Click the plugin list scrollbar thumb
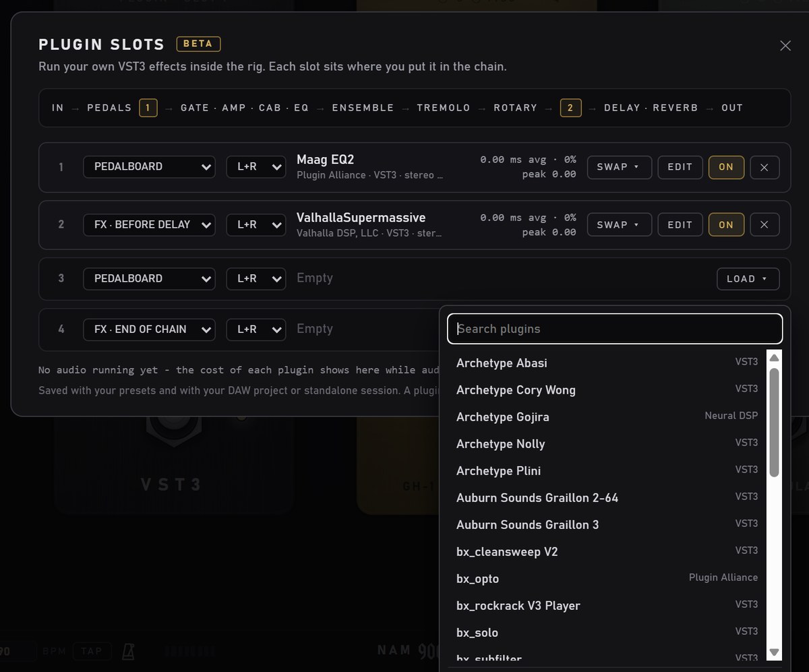This screenshot has width=809, height=672. coord(774,423)
